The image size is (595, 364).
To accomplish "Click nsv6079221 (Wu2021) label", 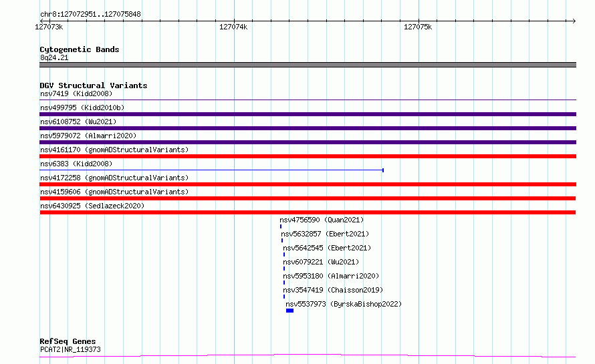I will [321, 262].
